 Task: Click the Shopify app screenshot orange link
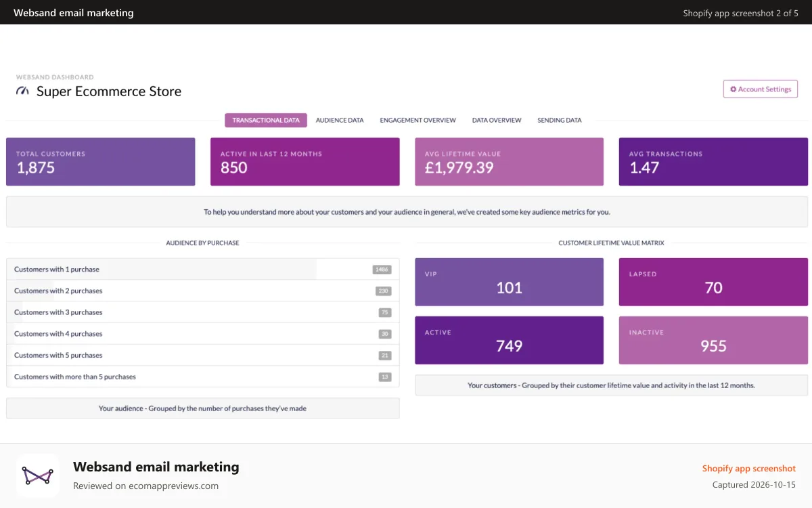(749, 469)
